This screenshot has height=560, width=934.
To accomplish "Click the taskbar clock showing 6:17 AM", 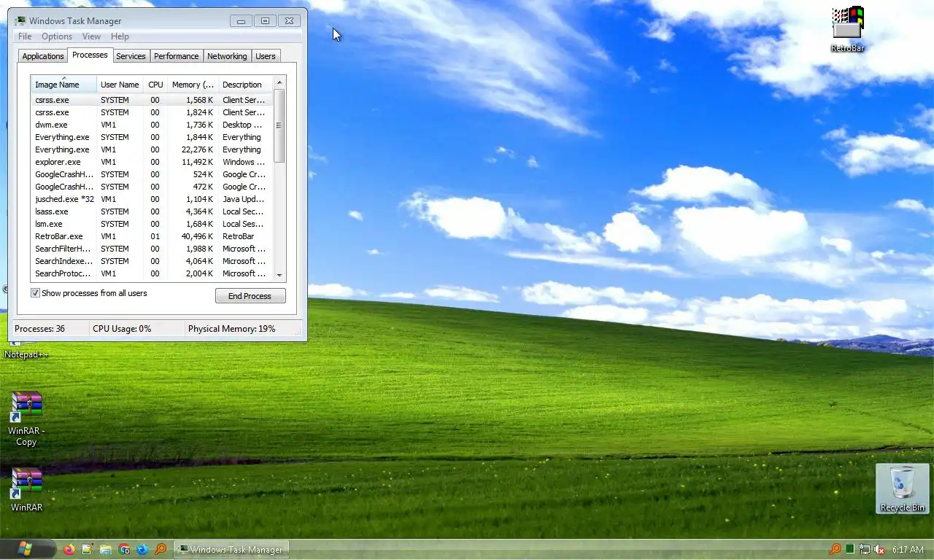I will [x=908, y=549].
